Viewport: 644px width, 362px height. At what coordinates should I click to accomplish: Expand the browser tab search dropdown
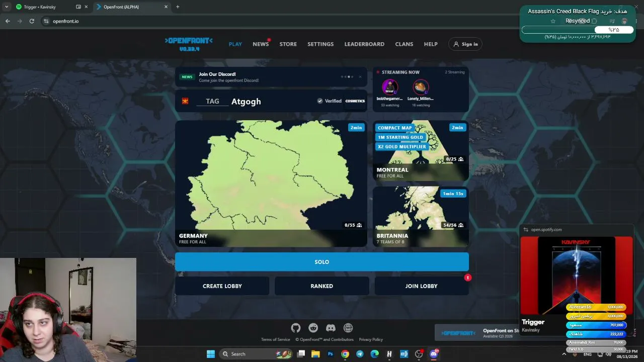7,7
